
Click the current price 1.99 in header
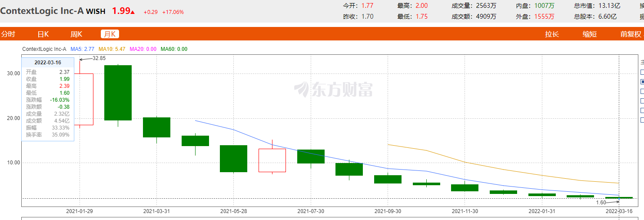point(121,11)
